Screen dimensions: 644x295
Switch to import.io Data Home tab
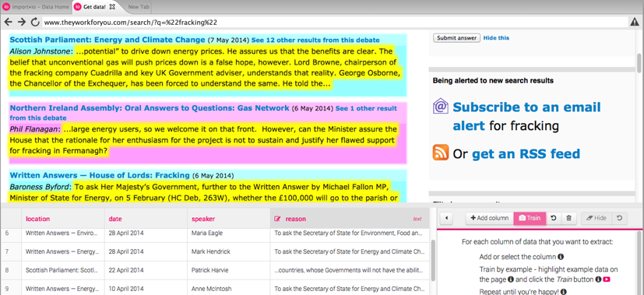(x=35, y=7)
